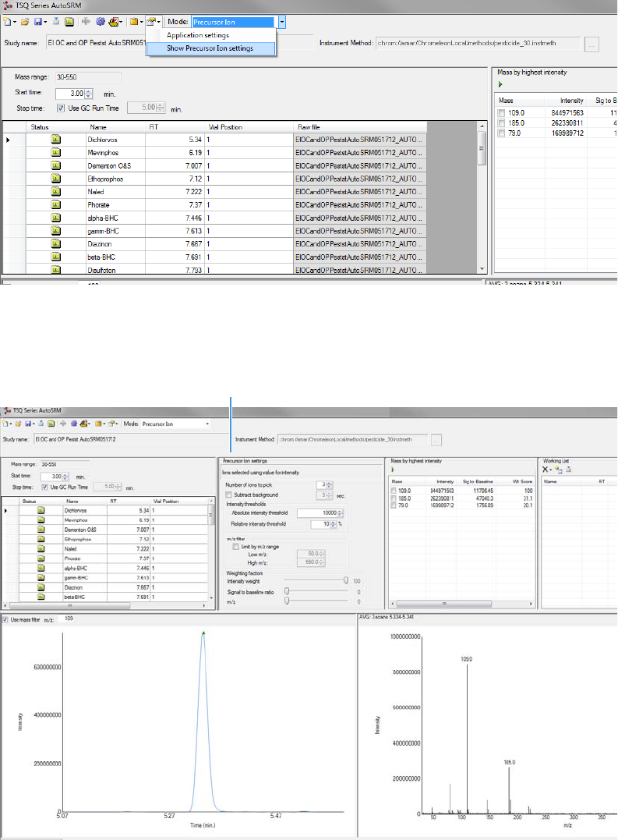Toggle Use GC Run Time in upper window

pos(61,108)
